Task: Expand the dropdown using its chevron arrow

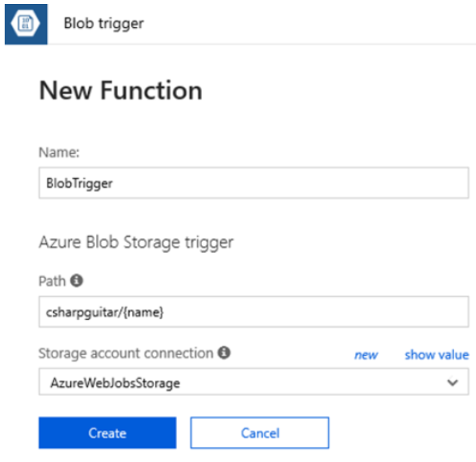Action: pyautogui.click(x=453, y=382)
